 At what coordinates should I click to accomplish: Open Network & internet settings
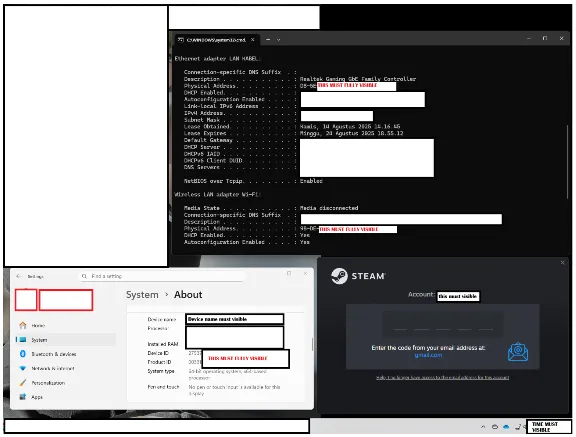coord(47,368)
